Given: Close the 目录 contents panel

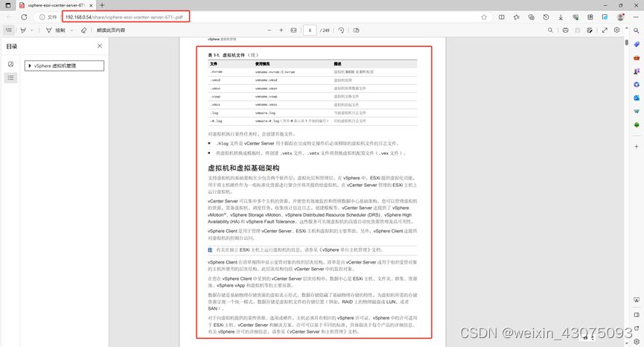Looking at the screenshot, I should click(100, 46).
